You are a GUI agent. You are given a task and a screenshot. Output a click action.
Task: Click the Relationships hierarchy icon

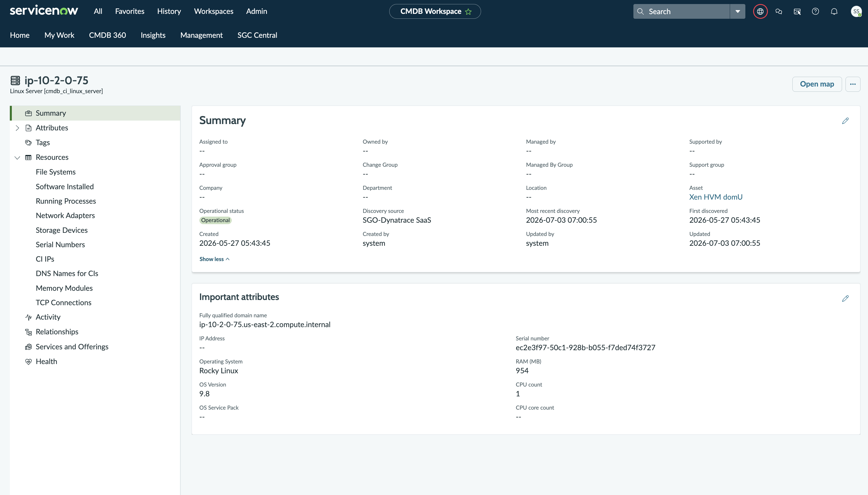[x=29, y=332]
